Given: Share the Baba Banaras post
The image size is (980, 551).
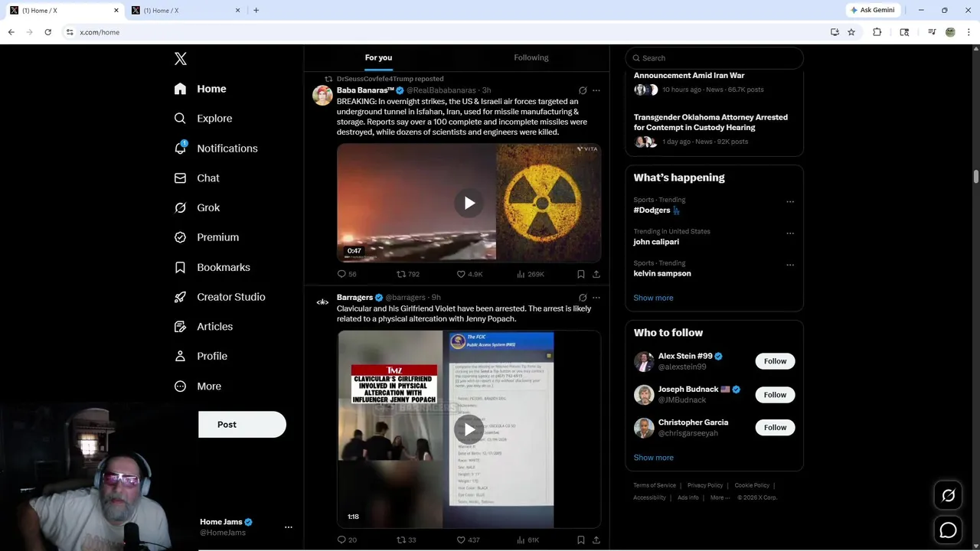Looking at the screenshot, I should 596,274.
